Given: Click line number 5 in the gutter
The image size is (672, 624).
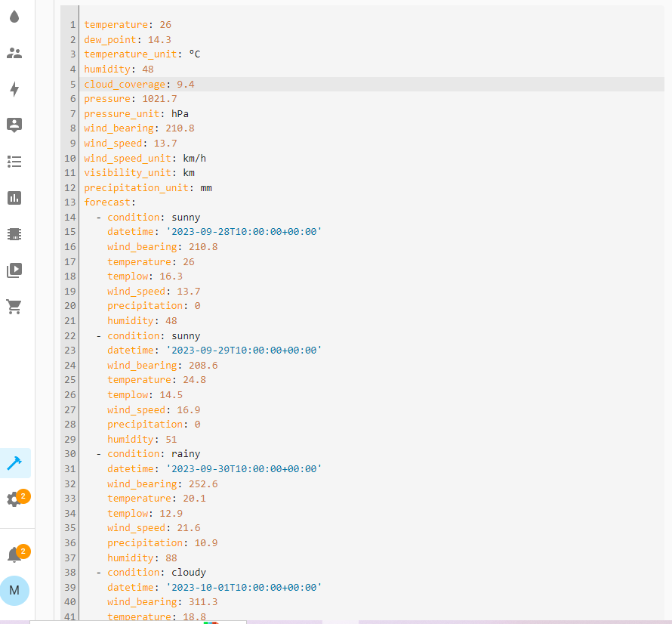Looking at the screenshot, I should tap(69, 84).
